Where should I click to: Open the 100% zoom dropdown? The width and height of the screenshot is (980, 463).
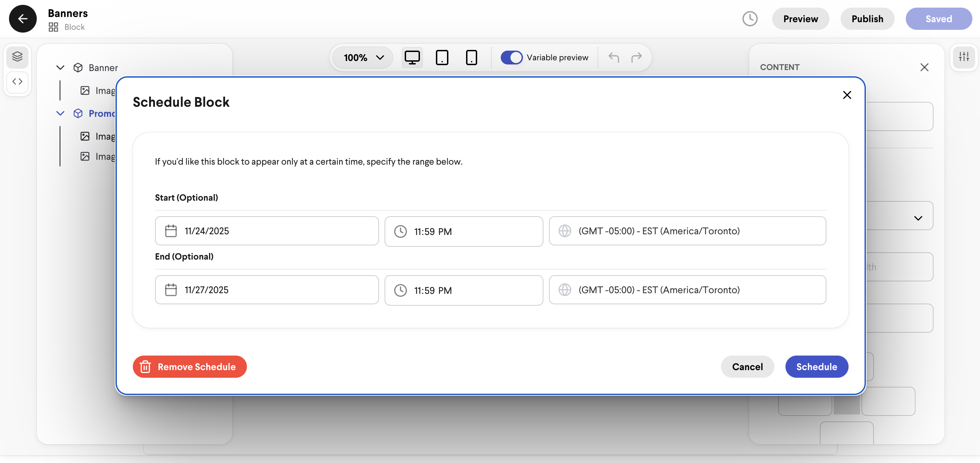(x=362, y=58)
